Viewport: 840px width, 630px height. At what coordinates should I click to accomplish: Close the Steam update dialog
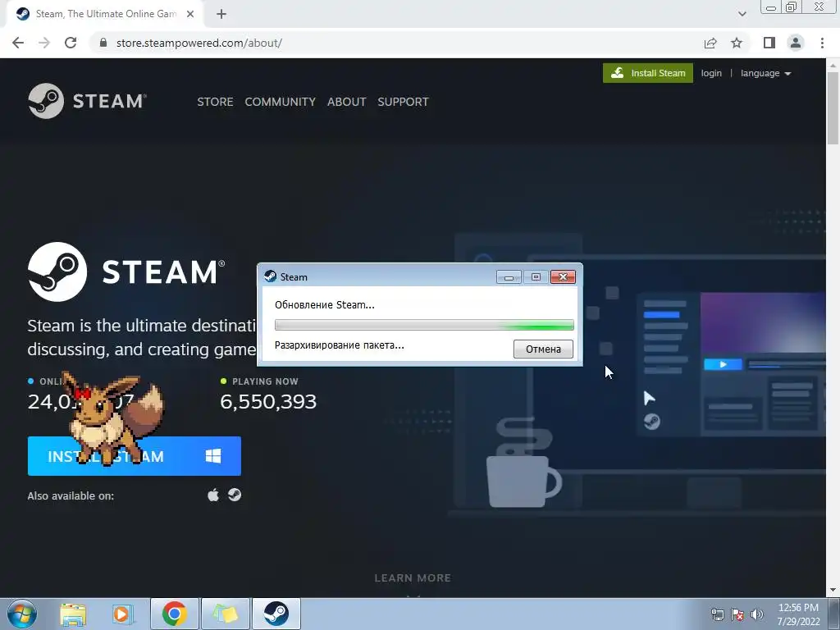click(x=563, y=277)
